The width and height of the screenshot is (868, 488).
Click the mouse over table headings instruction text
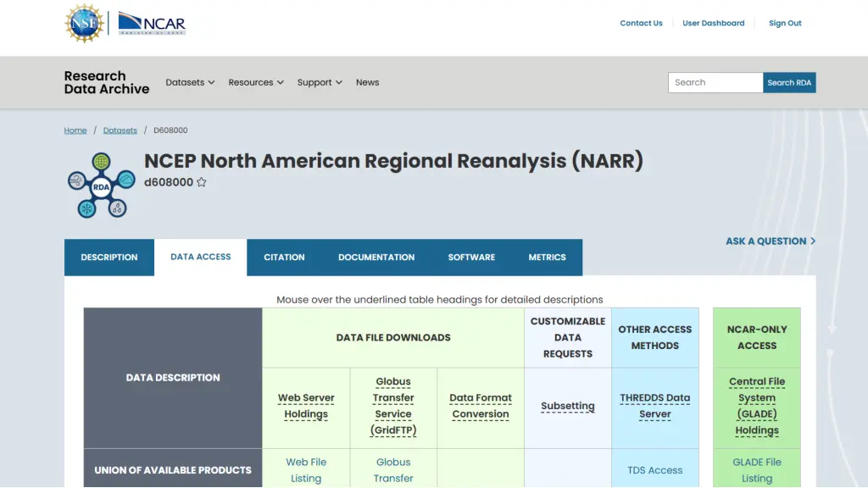pos(440,300)
